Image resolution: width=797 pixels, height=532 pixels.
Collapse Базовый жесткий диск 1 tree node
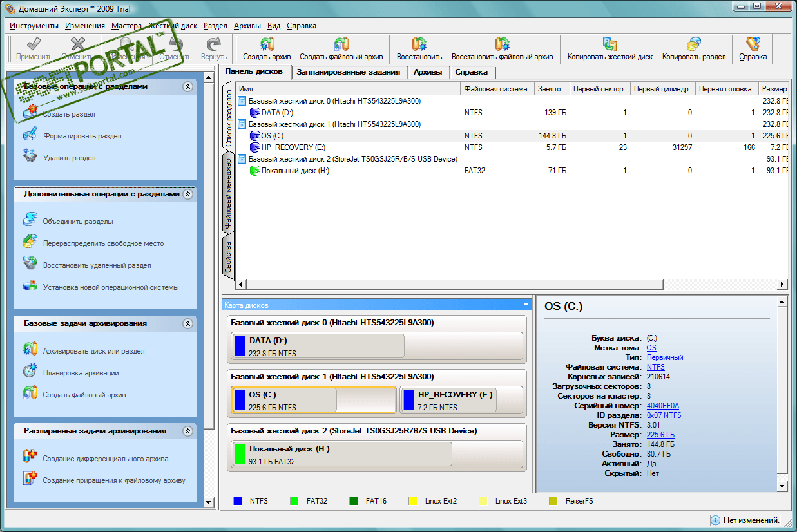click(x=242, y=124)
